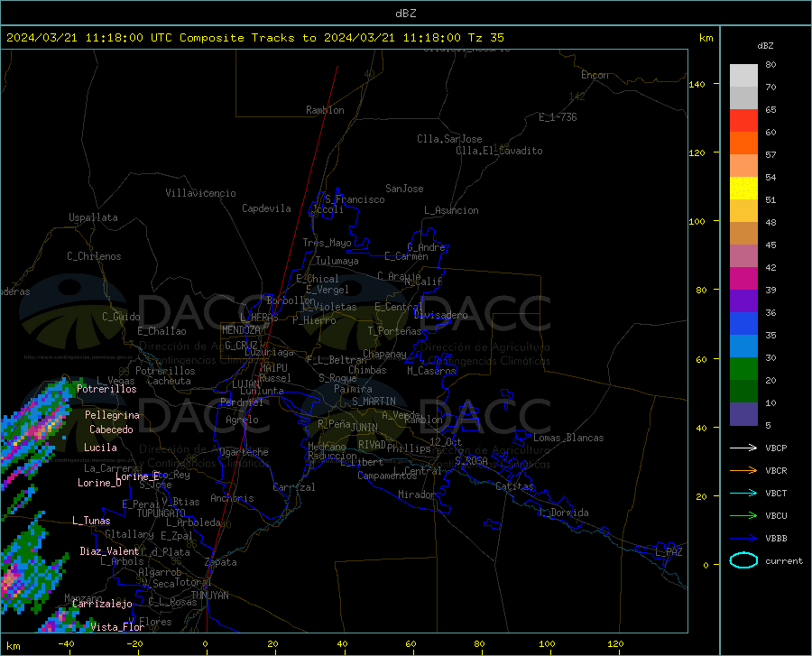
Task: Click the RIVAD label on map
Action: tap(372, 445)
